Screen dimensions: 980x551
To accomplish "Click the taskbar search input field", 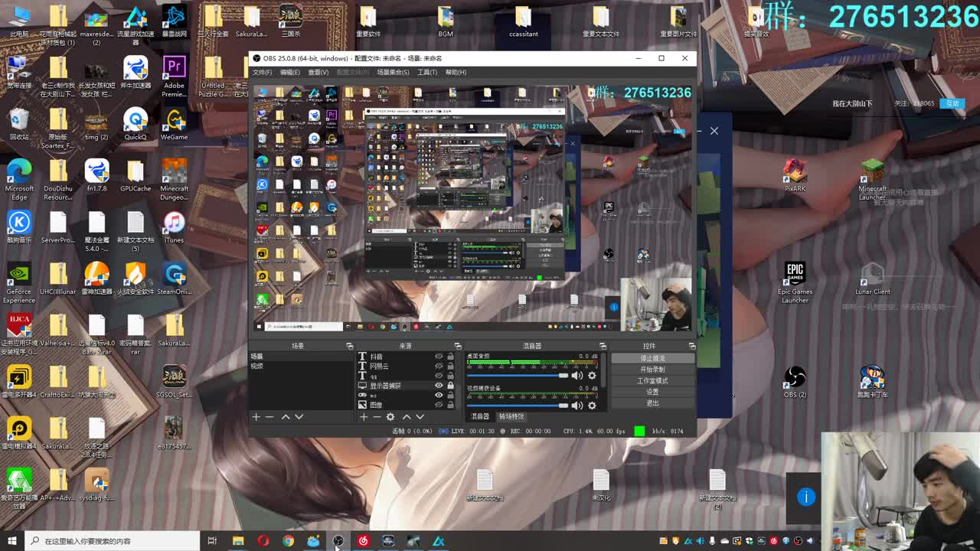I will tap(112, 541).
